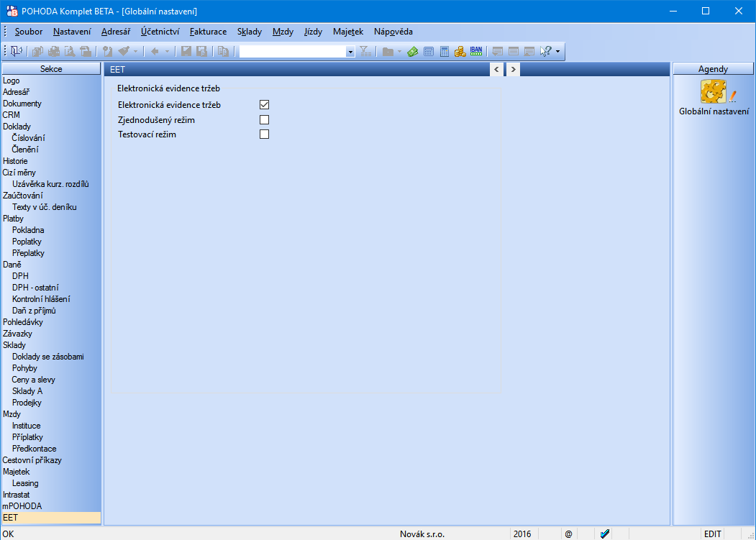Enable Testovací režim checkbox

point(264,134)
